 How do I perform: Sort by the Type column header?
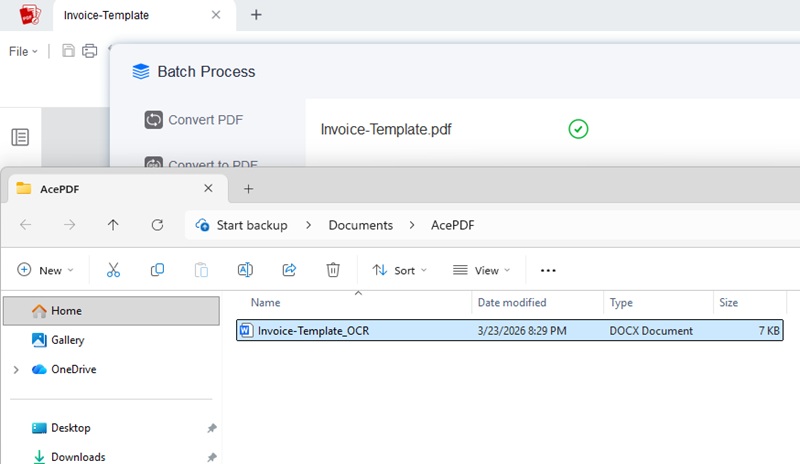[621, 303]
